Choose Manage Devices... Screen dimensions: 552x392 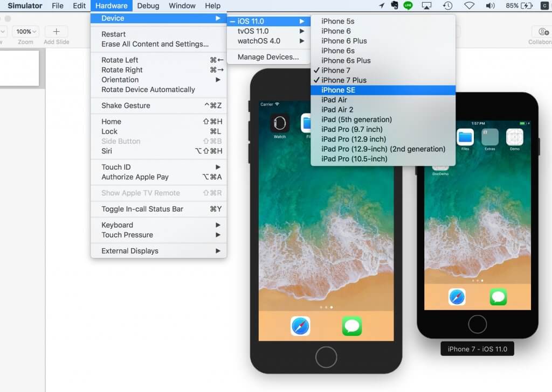(x=268, y=57)
